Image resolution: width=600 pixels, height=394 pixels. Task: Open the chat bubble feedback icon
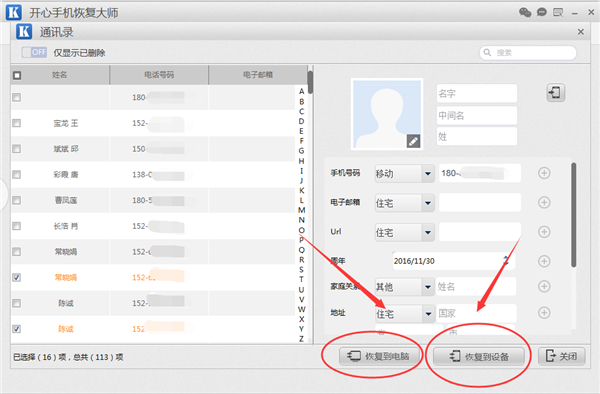pos(541,12)
